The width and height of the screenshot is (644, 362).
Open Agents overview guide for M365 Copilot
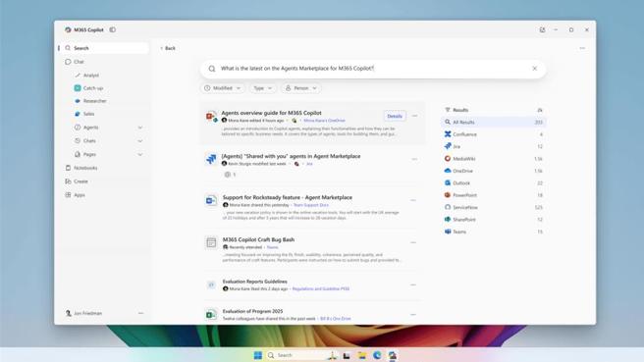pyautogui.click(x=271, y=113)
